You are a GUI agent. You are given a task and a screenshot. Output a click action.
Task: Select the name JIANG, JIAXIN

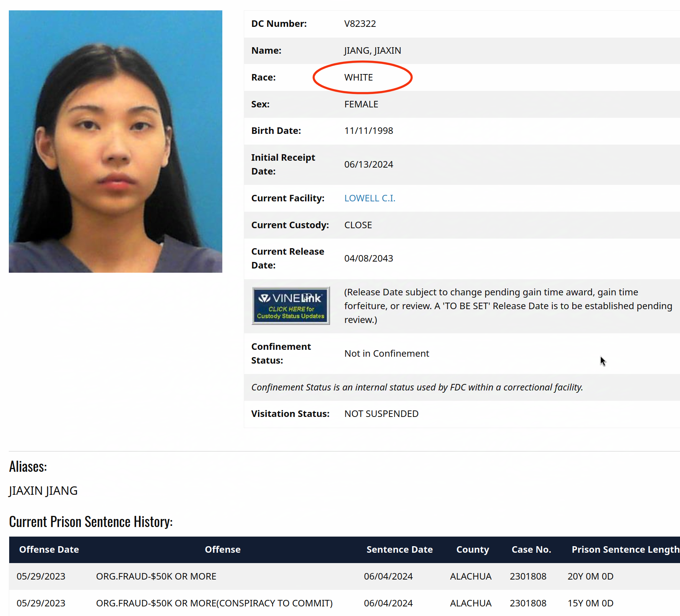(x=373, y=51)
